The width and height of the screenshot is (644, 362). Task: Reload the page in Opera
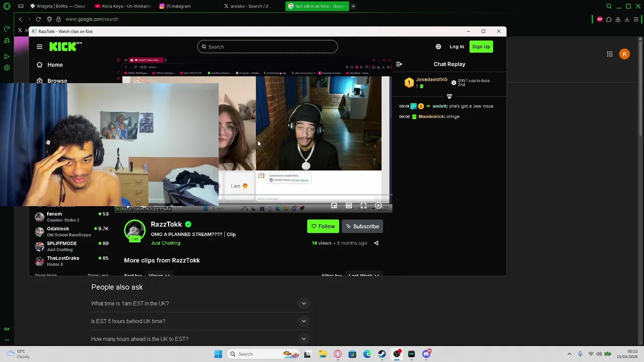click(x=38, y=19)
